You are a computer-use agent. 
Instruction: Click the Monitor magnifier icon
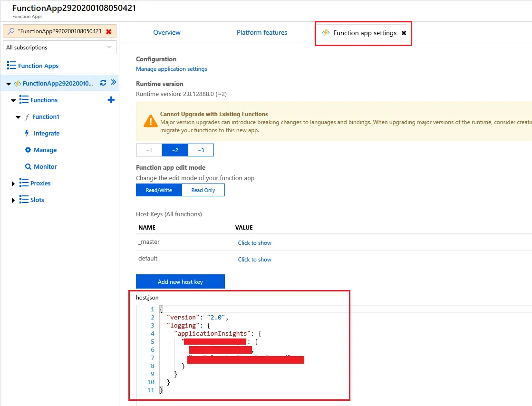pyautogui.click(x=28, y=166)
